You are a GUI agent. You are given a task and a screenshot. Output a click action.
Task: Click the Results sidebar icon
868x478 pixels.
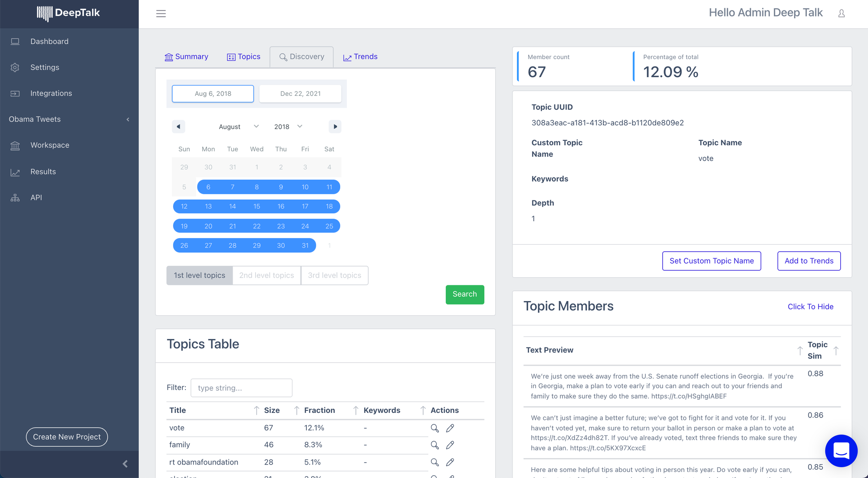(x=15, y=172)
